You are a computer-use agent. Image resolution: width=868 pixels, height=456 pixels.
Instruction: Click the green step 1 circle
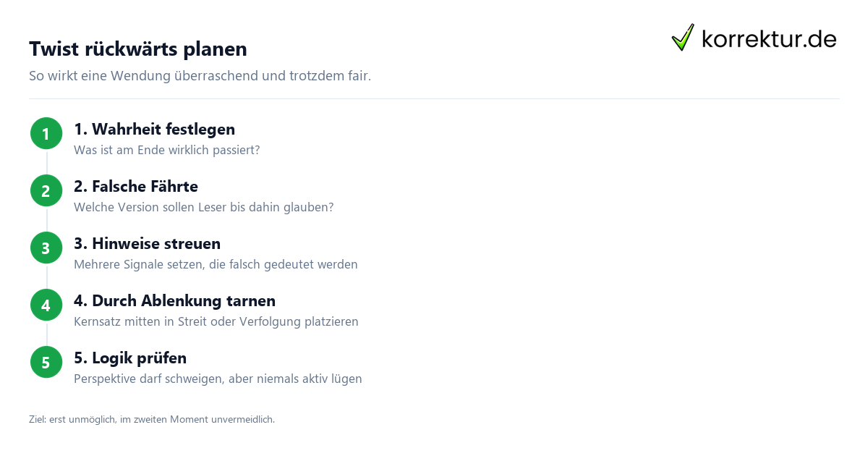(46, 134)
